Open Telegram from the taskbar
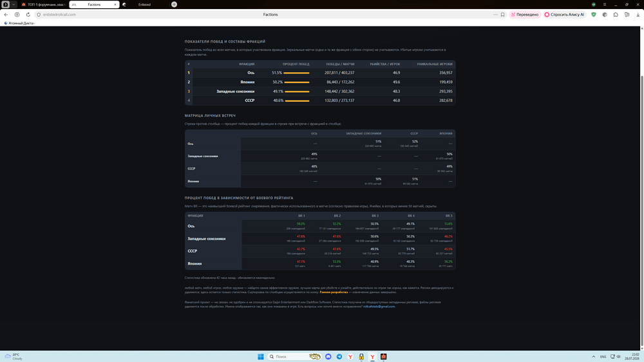644x362 pixels. (339, 357)
